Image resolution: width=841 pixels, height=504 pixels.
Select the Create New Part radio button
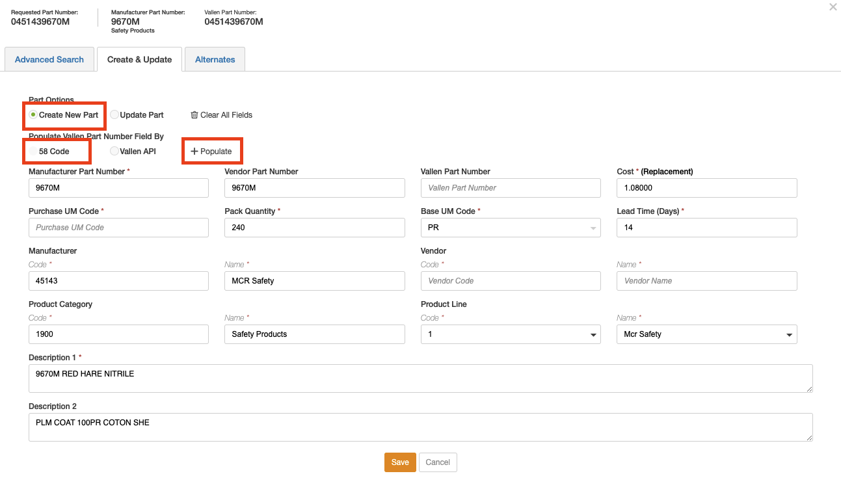click(33, 115)
